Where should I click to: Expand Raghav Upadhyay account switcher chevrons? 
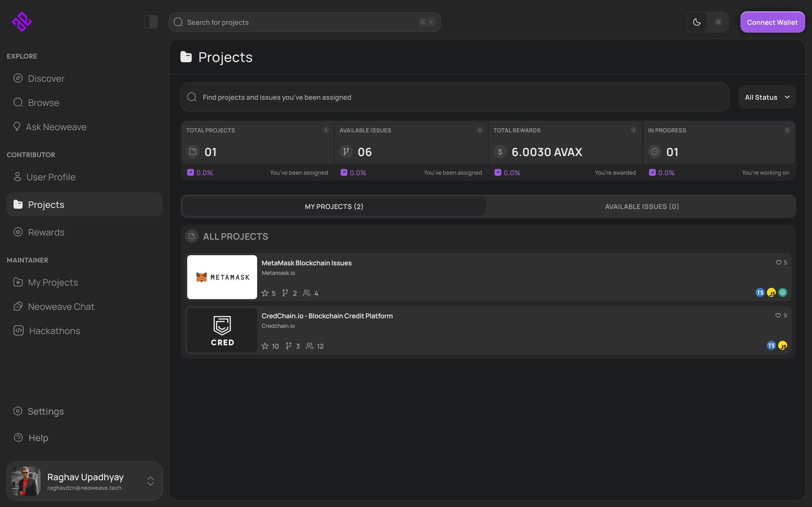[x=150, y=481]
